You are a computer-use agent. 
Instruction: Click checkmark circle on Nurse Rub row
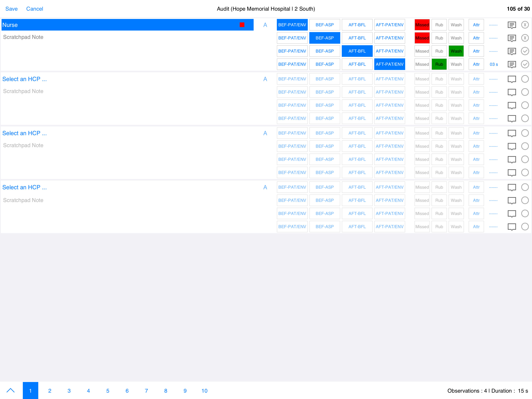(525, 64)
